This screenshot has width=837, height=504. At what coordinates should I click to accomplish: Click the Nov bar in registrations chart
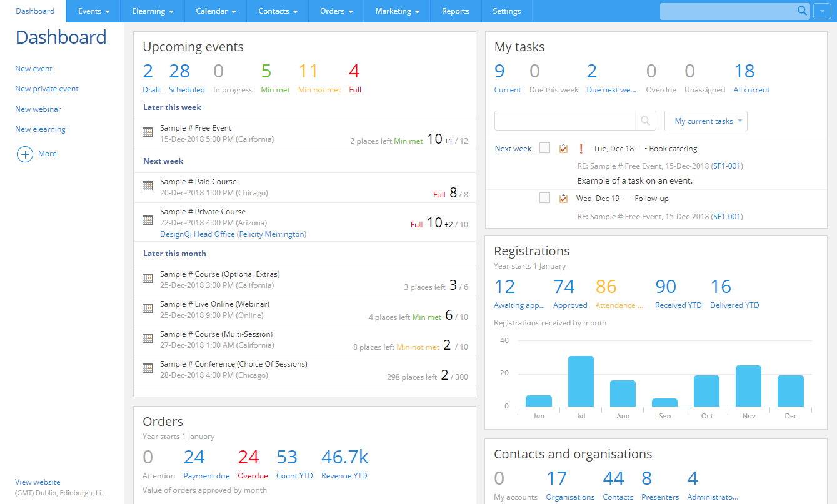pos(748,387)
